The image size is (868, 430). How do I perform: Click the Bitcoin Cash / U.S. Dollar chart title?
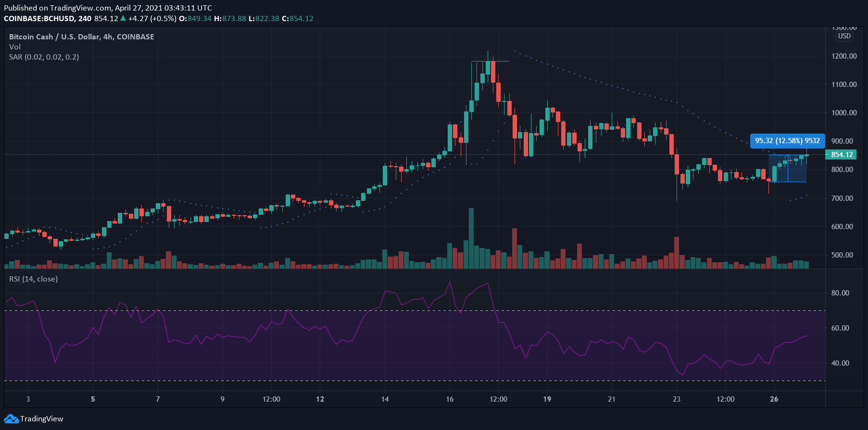pyautogui.click(x=82, y=37)
